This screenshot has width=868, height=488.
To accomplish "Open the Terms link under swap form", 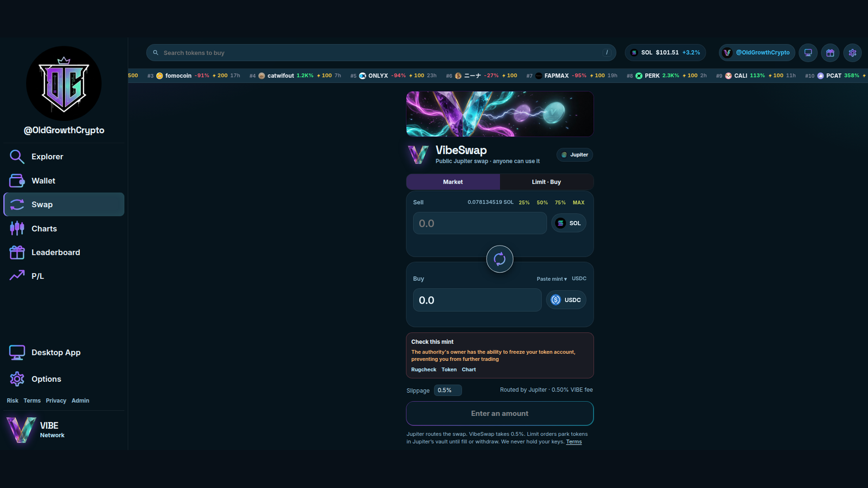I will (x=574, y=441).
